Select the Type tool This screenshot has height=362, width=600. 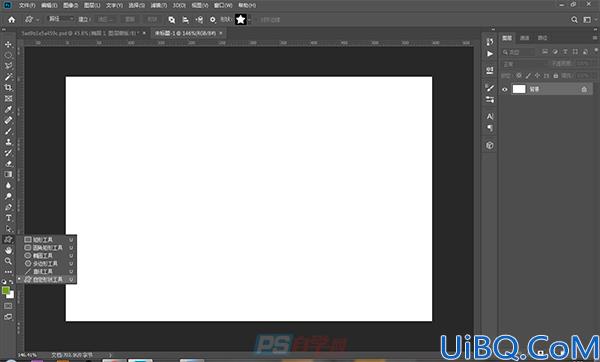(8, 218)
